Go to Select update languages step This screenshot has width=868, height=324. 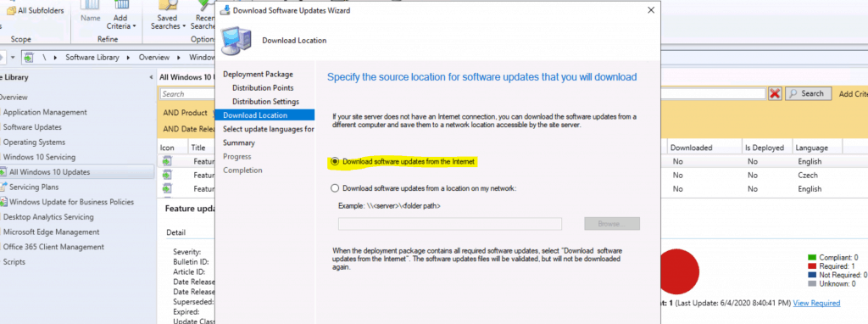(x=269, y=129)
